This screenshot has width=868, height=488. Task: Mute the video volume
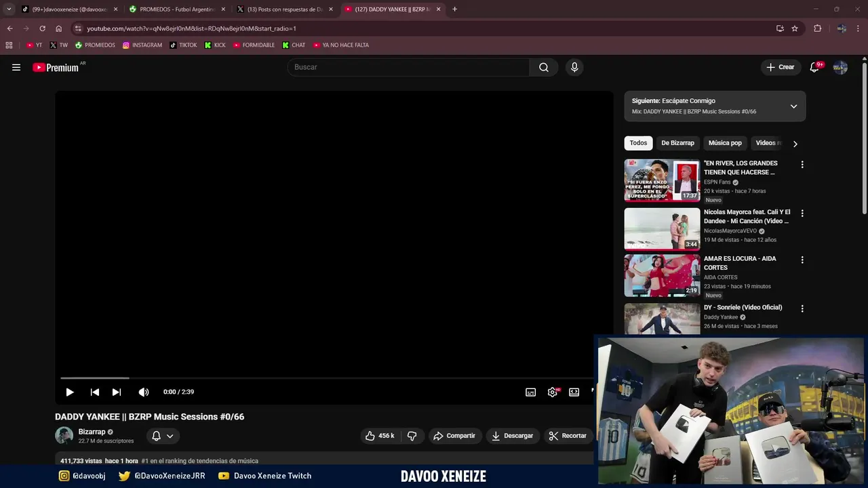144,392
